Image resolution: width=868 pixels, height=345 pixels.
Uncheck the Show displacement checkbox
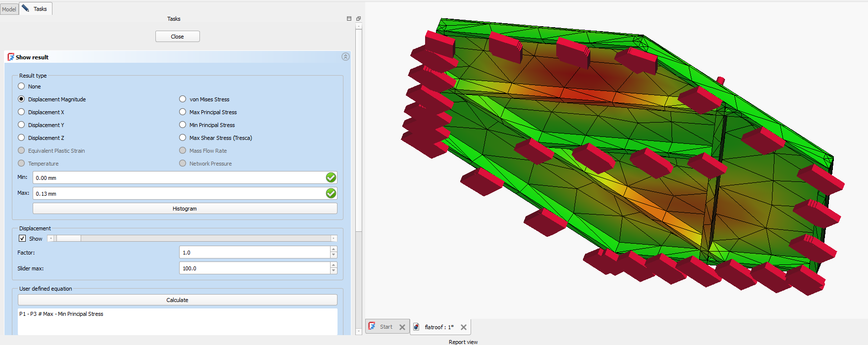(x=22, y=238)
